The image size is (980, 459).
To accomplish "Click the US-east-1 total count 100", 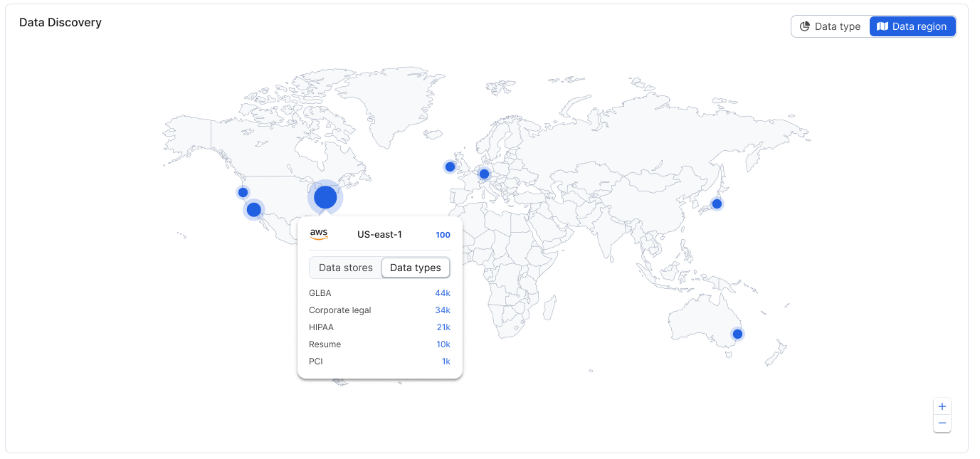I will [443, 235].
